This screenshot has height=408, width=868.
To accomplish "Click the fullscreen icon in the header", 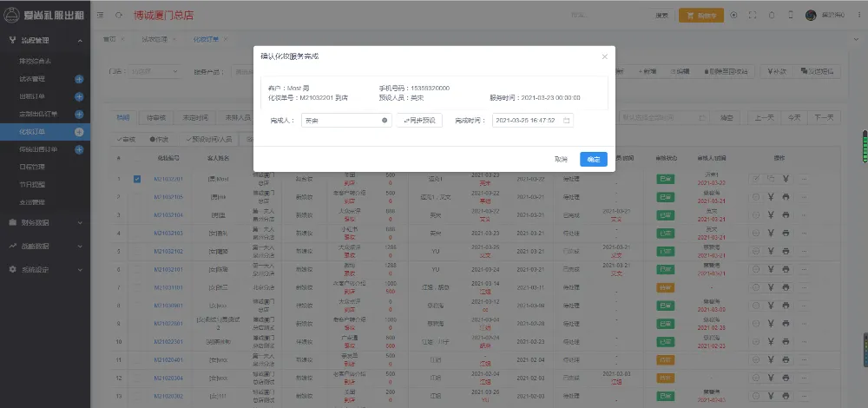I will pyautogui.click(x=752, y=15).
